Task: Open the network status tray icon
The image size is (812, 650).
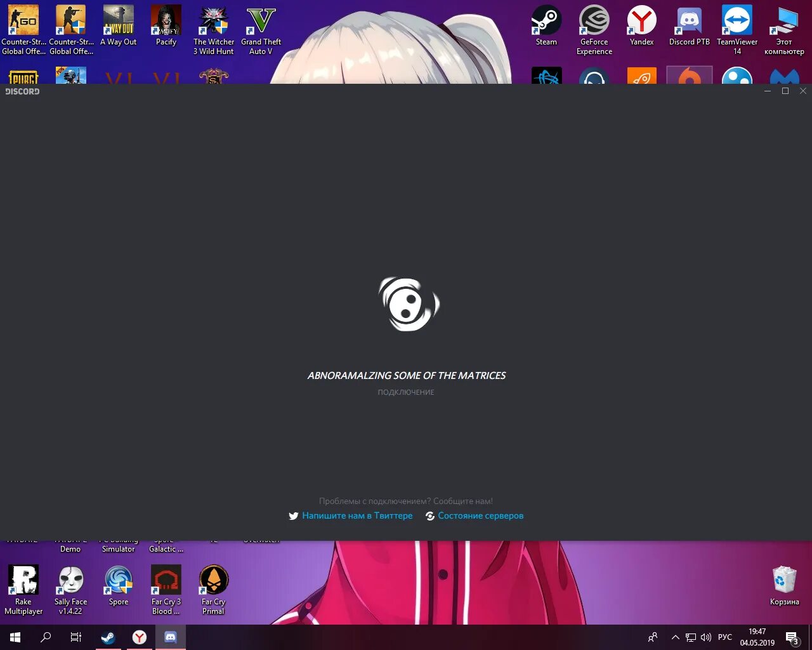Action: click(x=691, y=637)
